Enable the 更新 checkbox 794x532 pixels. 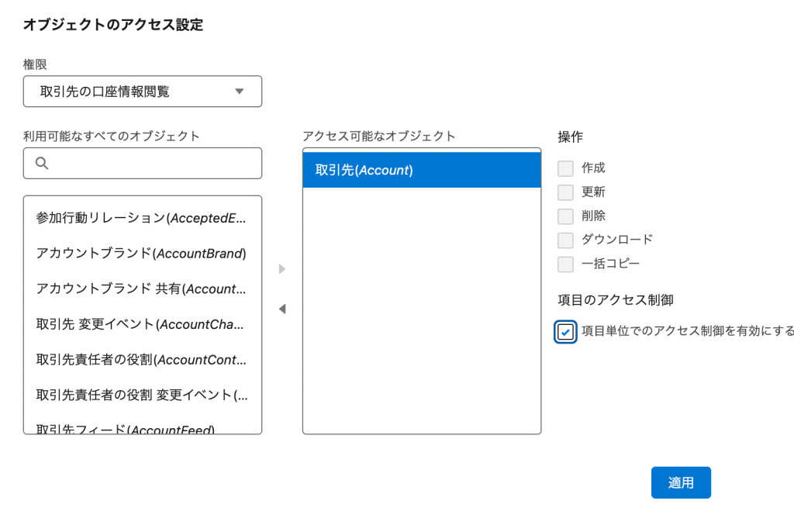565,192
